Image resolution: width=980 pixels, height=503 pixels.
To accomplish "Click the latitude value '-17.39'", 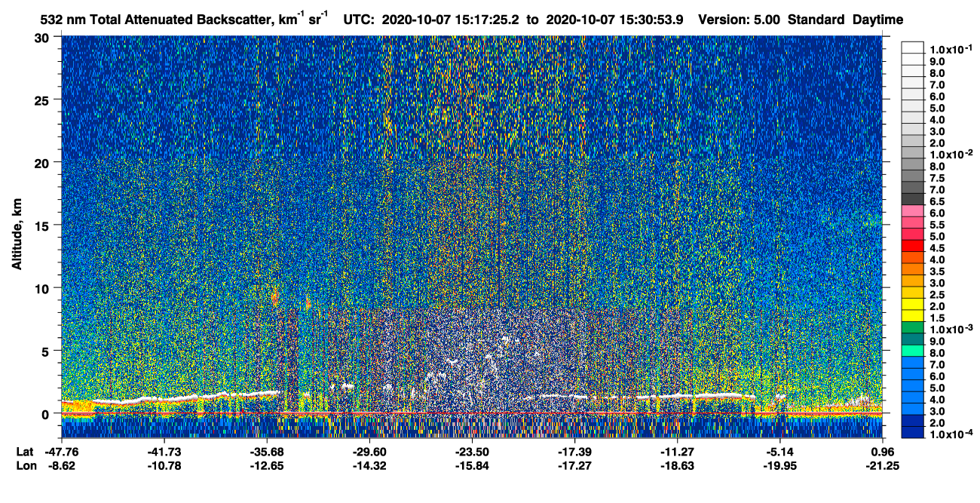I will pyautogui.click(x=574, y=452).
